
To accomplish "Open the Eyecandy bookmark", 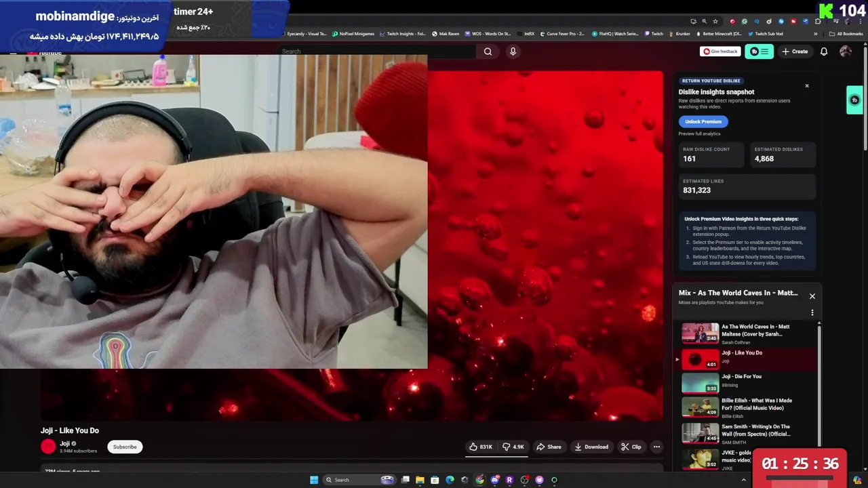I will click(x=304, y=34).
